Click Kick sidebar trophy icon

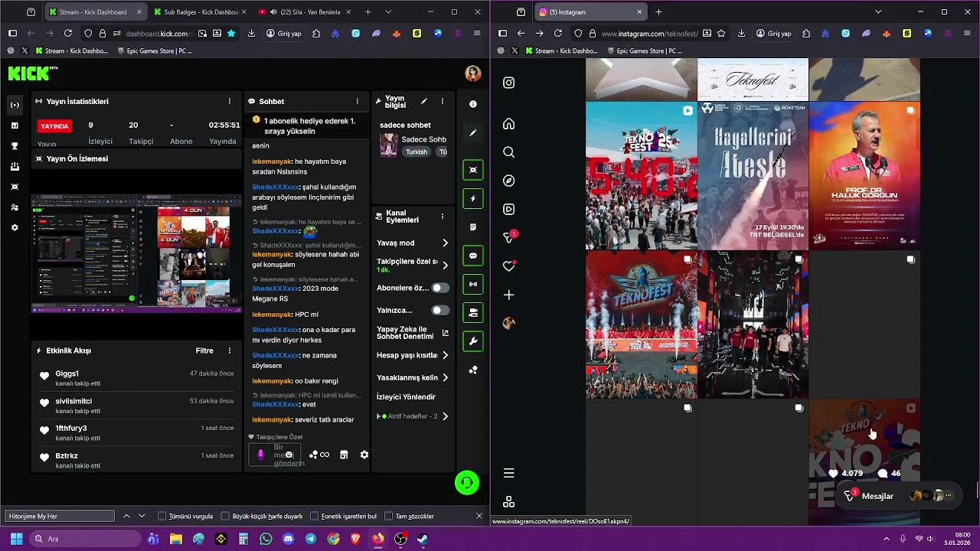click(x=15, y=145)
